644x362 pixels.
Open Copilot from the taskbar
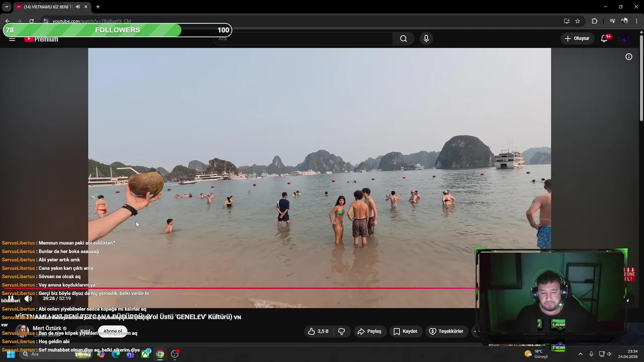coord(101,354)
